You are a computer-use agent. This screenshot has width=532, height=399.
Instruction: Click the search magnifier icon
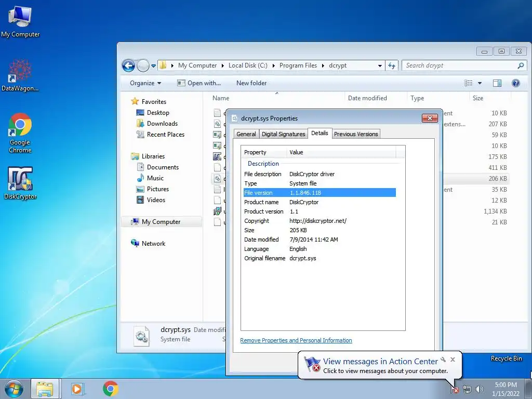pyautogui.click(x=521, y=65)
